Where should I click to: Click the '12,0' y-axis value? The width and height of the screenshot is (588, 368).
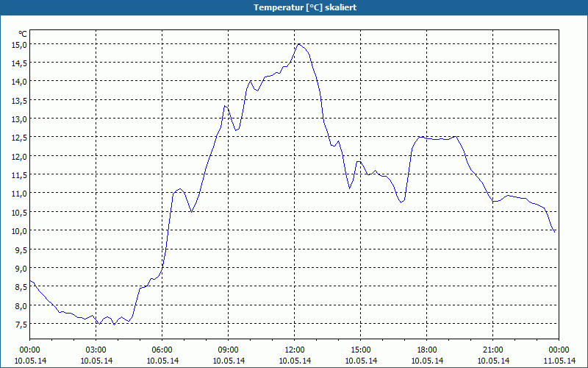click(x=20, y=157)
